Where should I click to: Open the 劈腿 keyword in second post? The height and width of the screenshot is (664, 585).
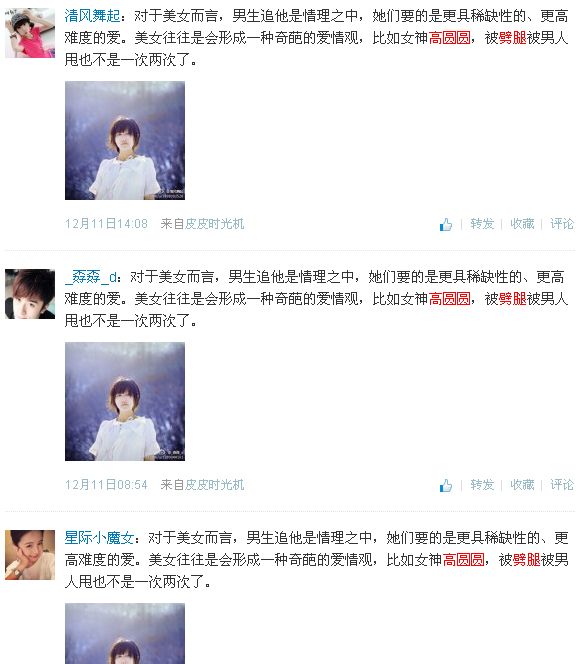click(513, 299)
